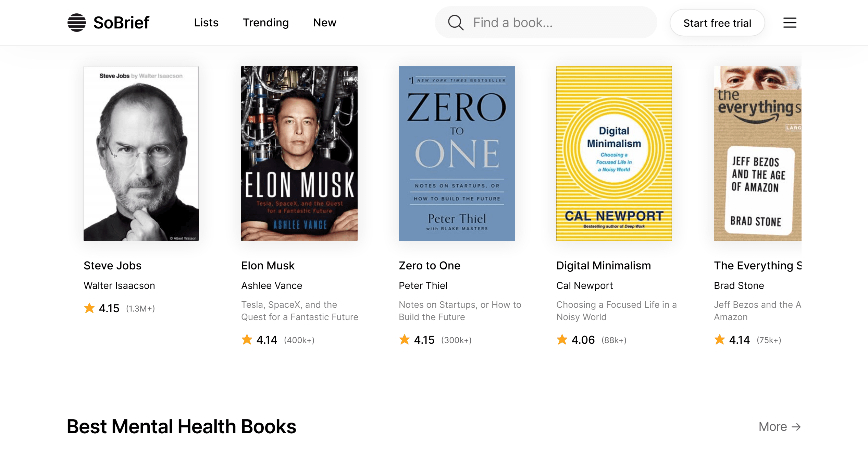The image size is (868, 449).
Task: Open the Zero to One cover image
Action: 457,154
